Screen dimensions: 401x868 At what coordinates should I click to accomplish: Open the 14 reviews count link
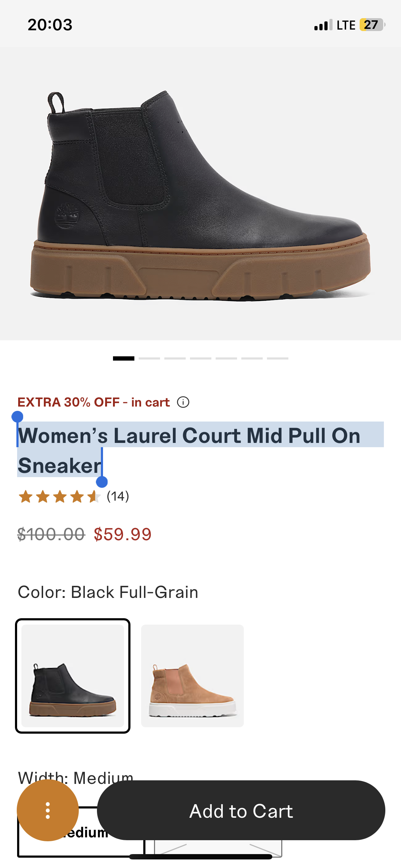(118, 496)
